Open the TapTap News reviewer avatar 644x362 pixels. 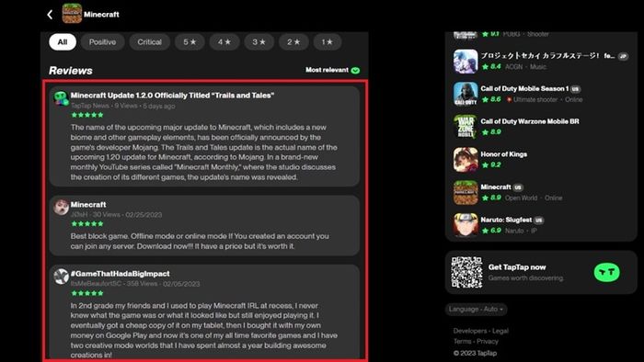pos(62,98)
